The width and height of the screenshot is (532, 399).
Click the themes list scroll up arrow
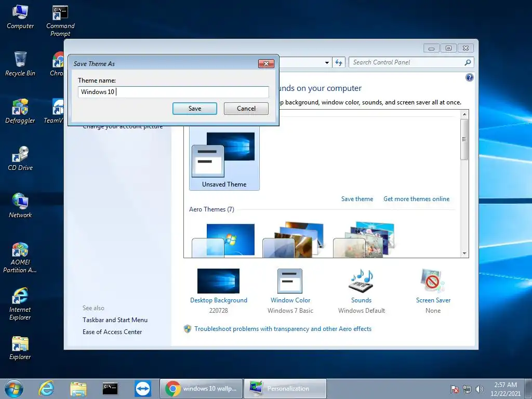coord(464,114)
